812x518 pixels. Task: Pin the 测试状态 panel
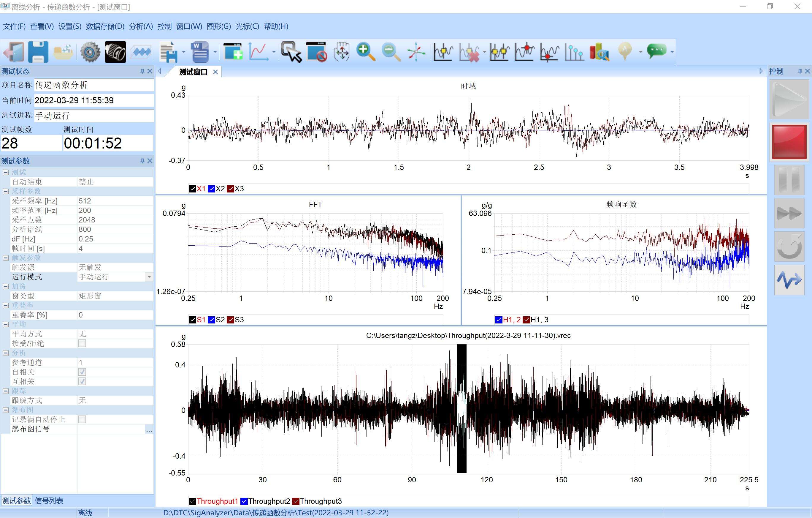[x=142, y=71]
